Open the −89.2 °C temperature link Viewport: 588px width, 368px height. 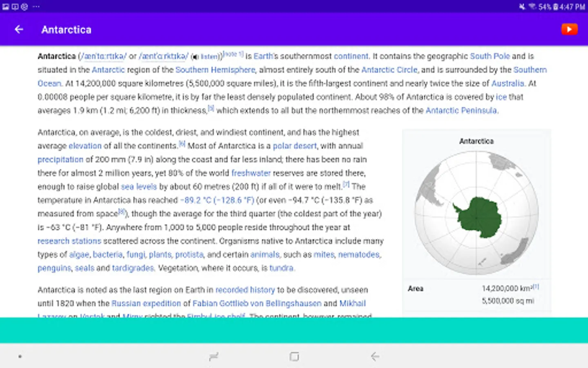pyautogui.click(x=217, y=200)
